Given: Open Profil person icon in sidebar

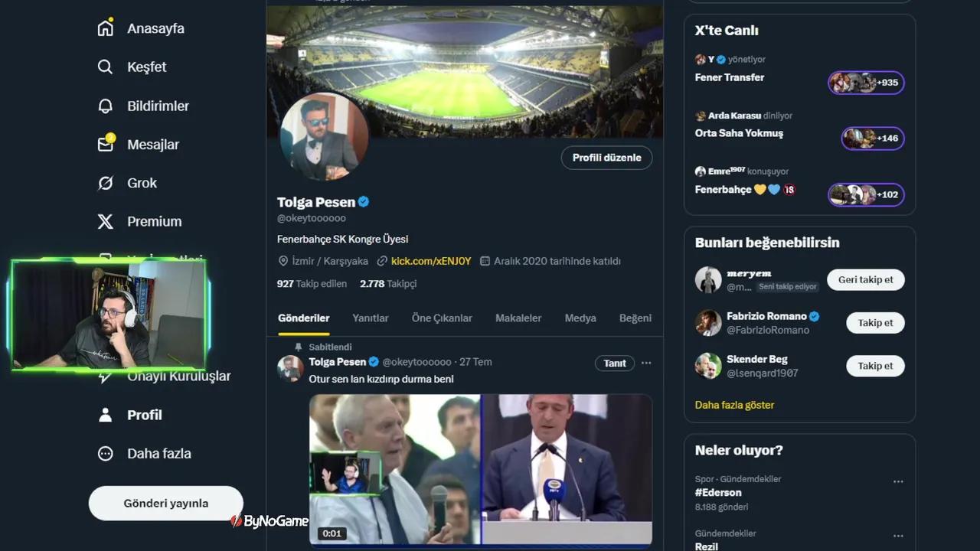Looking at the screenshot, I should (x=106, y=415).
